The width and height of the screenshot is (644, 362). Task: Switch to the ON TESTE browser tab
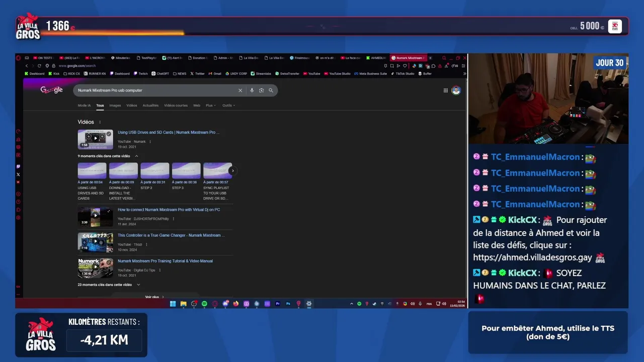(x=43, y=58)
